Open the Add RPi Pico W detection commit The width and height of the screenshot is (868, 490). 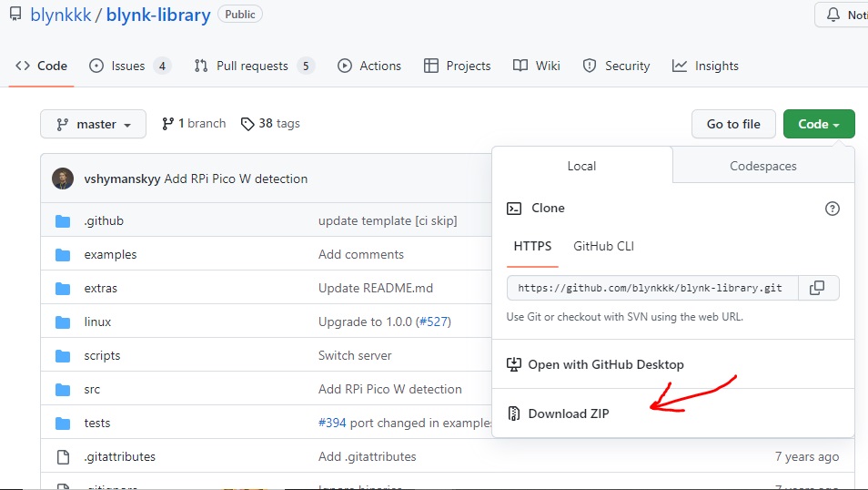[236, 179]
